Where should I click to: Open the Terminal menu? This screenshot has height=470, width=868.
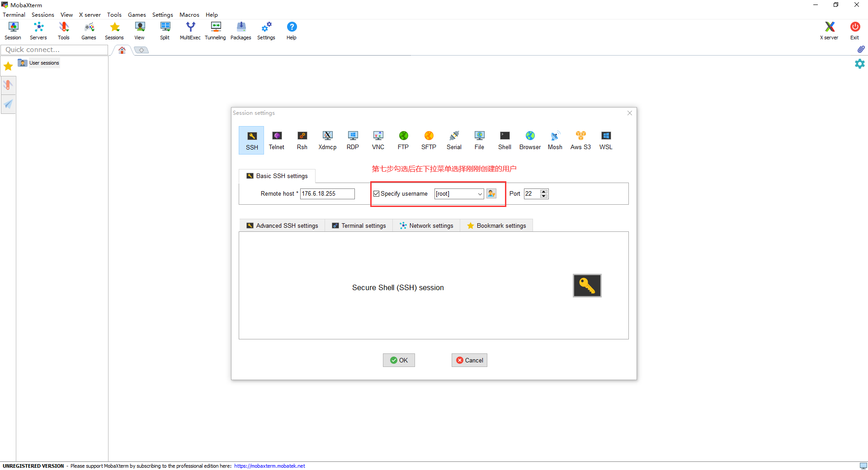(14, 14)
